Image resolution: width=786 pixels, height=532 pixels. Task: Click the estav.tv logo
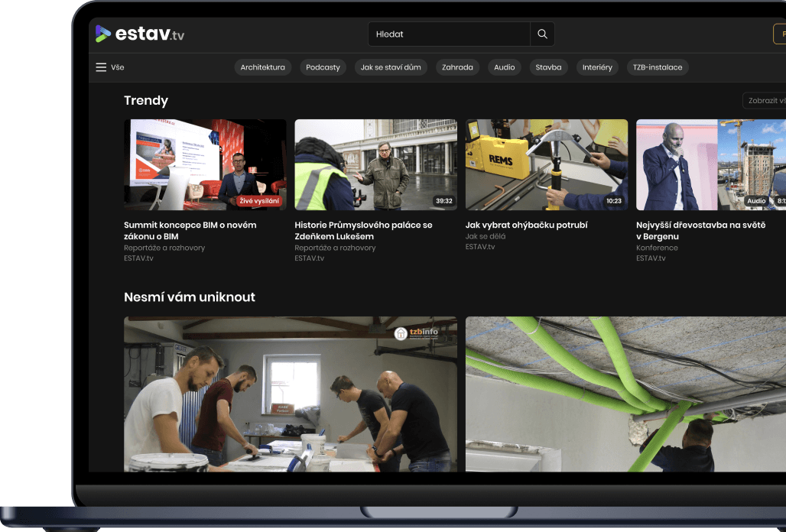coord(139,33)
